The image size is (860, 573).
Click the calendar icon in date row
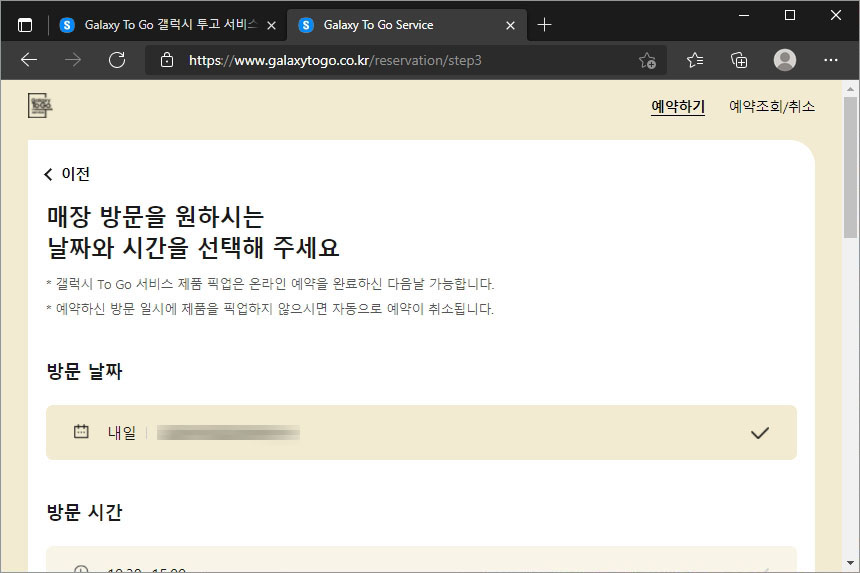point(81,432)
